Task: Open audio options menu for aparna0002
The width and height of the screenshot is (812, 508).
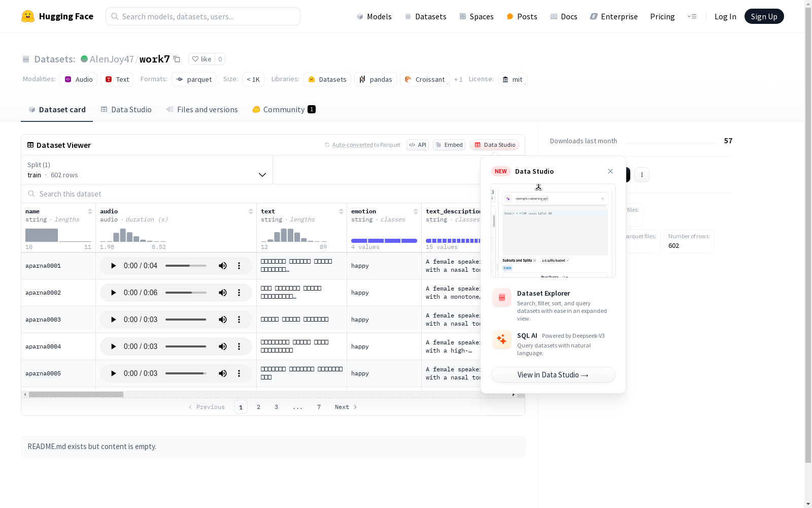Action: point(239,293)
